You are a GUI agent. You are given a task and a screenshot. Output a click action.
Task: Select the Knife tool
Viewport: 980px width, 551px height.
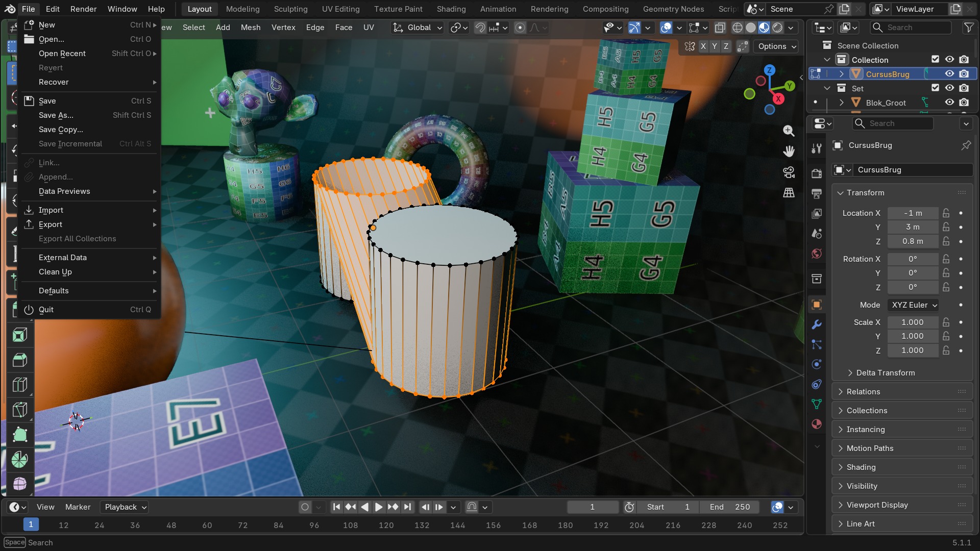point(20,410)
